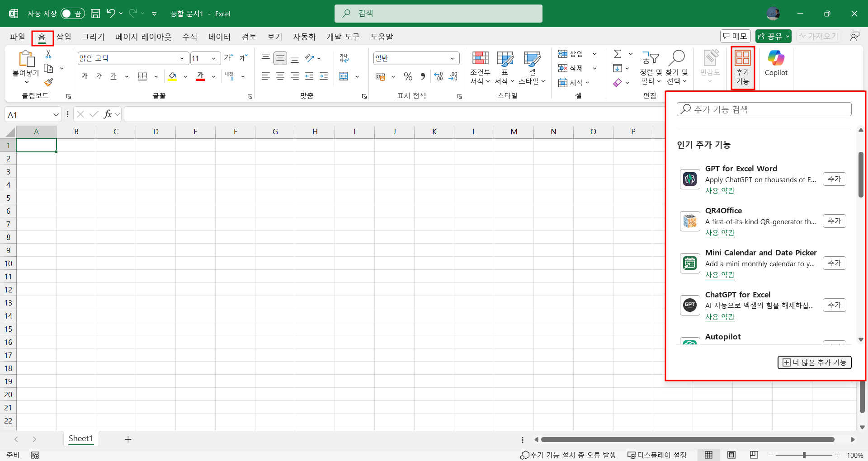The width and height of the screenshot is (868, 461).
Task: Open the number format 일반 dropdown
Action: (x=452, y=58)
